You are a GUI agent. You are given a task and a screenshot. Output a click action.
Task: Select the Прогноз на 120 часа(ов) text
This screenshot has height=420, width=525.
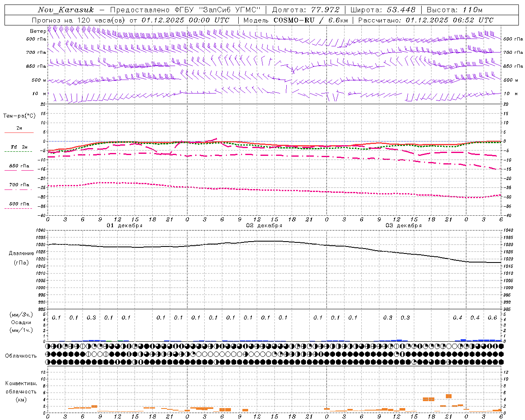79,20
